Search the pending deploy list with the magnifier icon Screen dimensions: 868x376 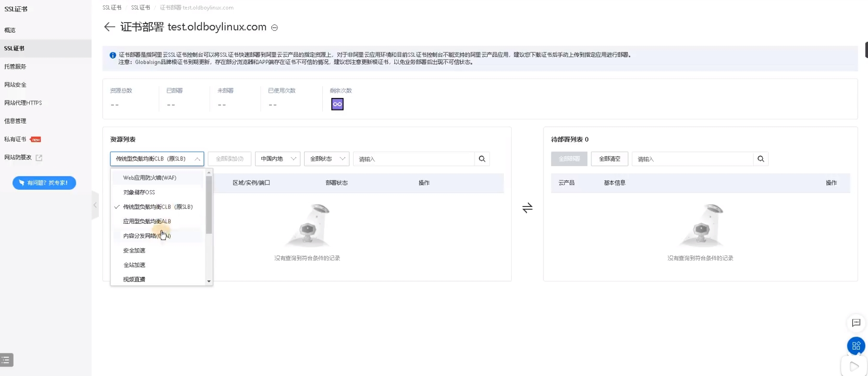[x=760, y=159]
